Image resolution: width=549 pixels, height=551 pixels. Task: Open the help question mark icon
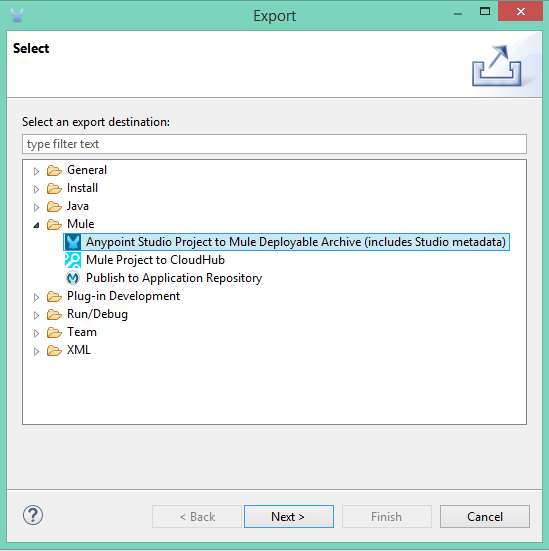(x=33, y=516)
